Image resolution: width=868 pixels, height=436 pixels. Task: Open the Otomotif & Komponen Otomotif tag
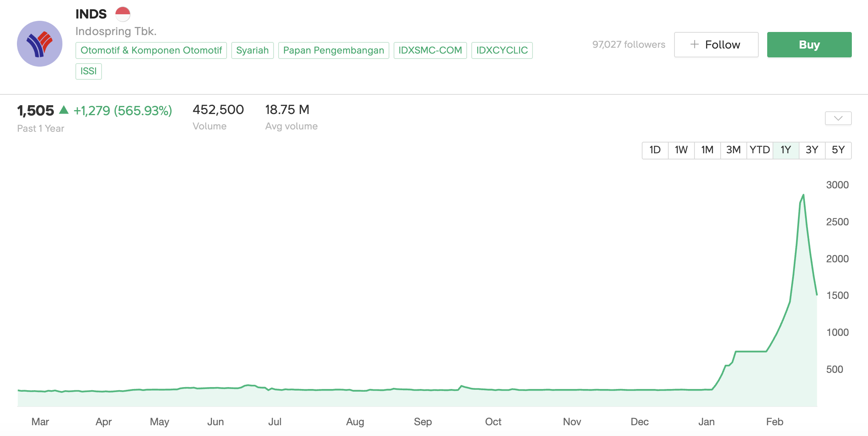(x=151, y=50)
